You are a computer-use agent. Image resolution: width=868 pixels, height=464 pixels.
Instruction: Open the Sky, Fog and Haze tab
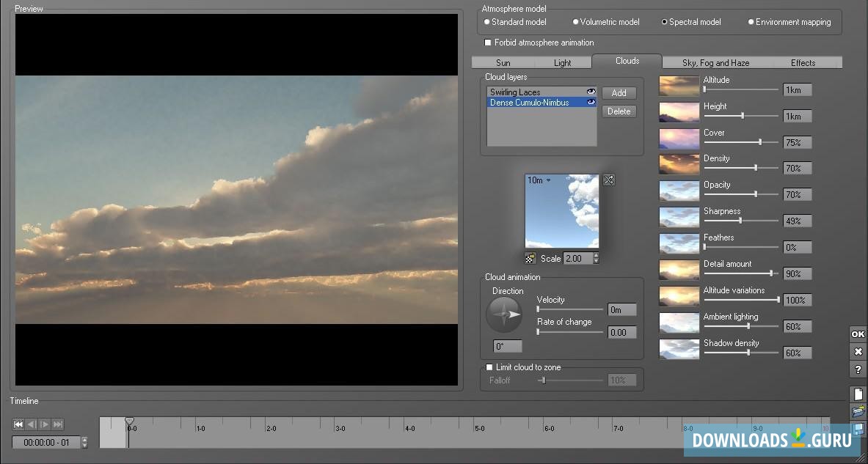click(x=715, y=63)
